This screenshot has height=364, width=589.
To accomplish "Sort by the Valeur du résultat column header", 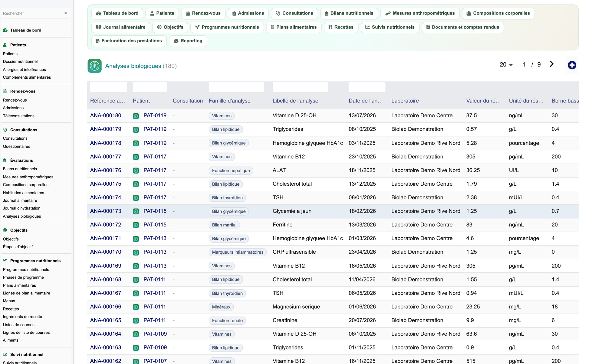I will coord(483,101).
